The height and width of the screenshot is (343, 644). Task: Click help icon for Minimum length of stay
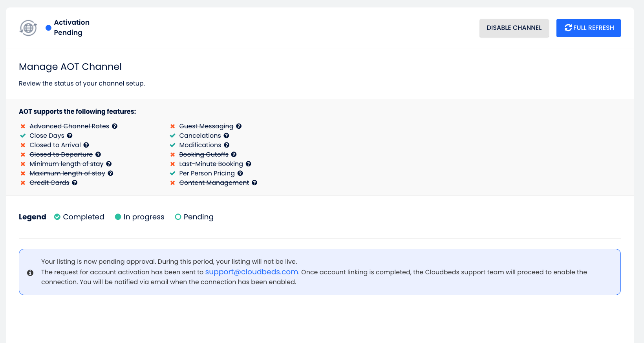[x=109, y=164]
